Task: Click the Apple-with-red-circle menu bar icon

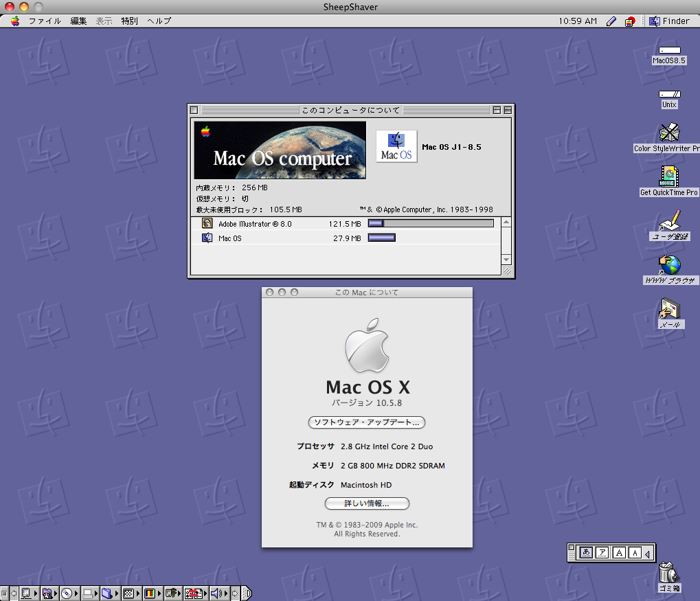Action: click(x=630, y=21)
